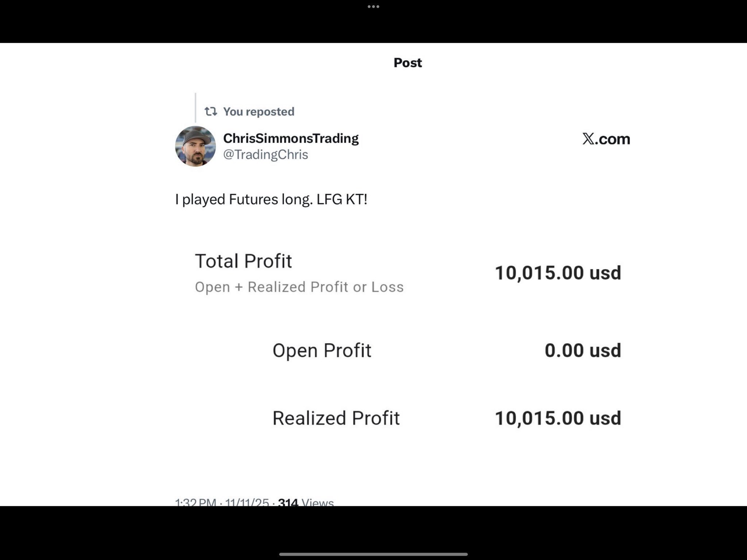Open the 11/11/25 post date
This screenshot has height=560, width=747.
[x=247, y=502]
